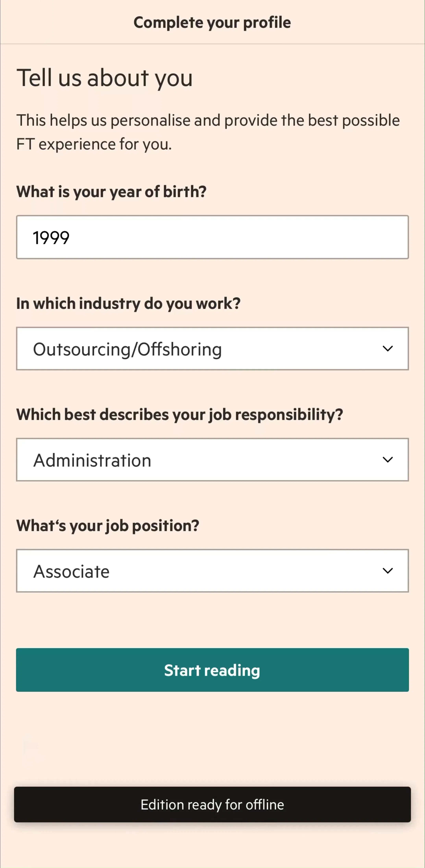
Task: Open the job position dropdown showing Associate
Action: (x=212, y=571)
